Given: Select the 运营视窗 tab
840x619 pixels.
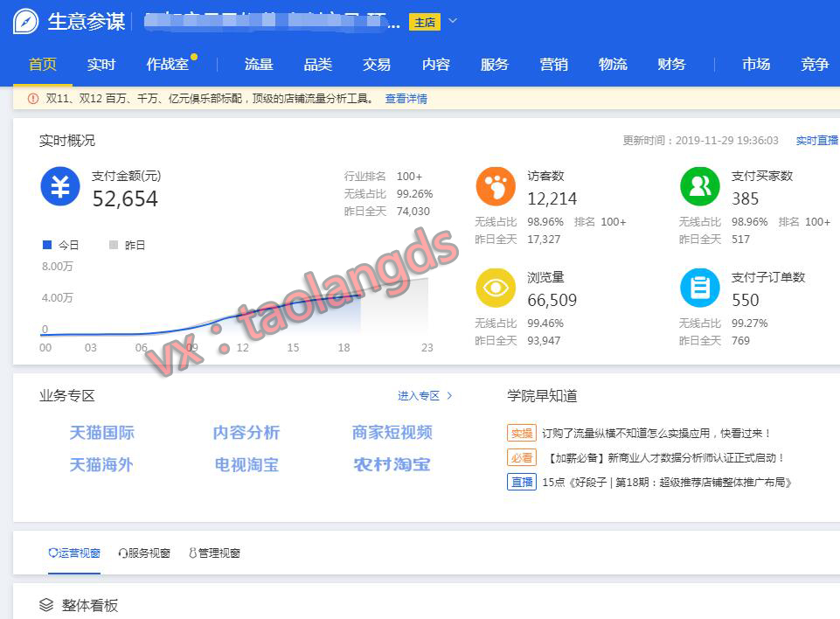Looking at the screenshot, I should 74,553.
